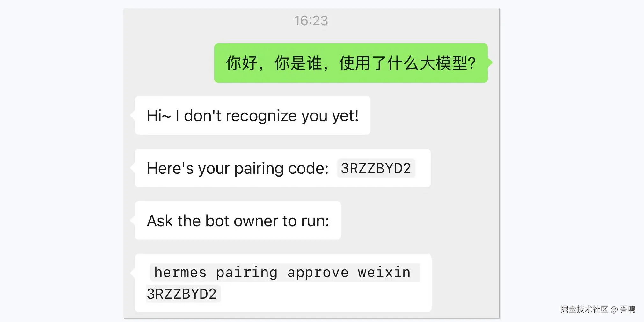Select the "Hi~ I don't recognize you yet!" message

pos(252,115)
